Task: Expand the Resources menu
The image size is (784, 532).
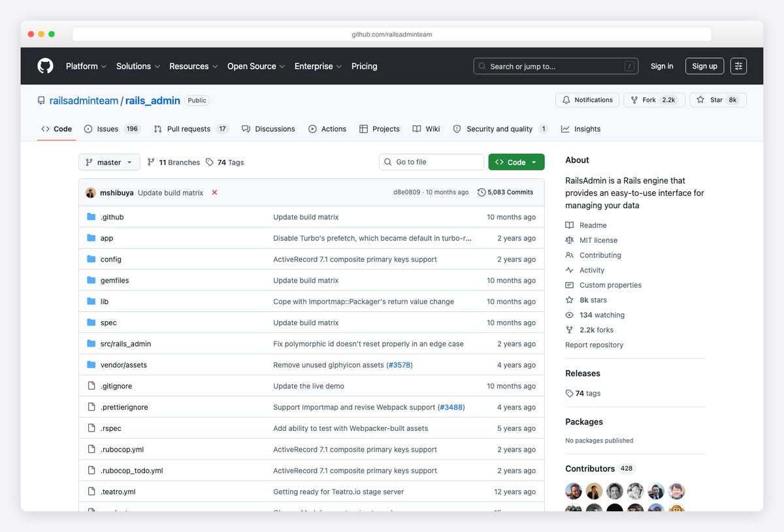Action: (193, 66)
